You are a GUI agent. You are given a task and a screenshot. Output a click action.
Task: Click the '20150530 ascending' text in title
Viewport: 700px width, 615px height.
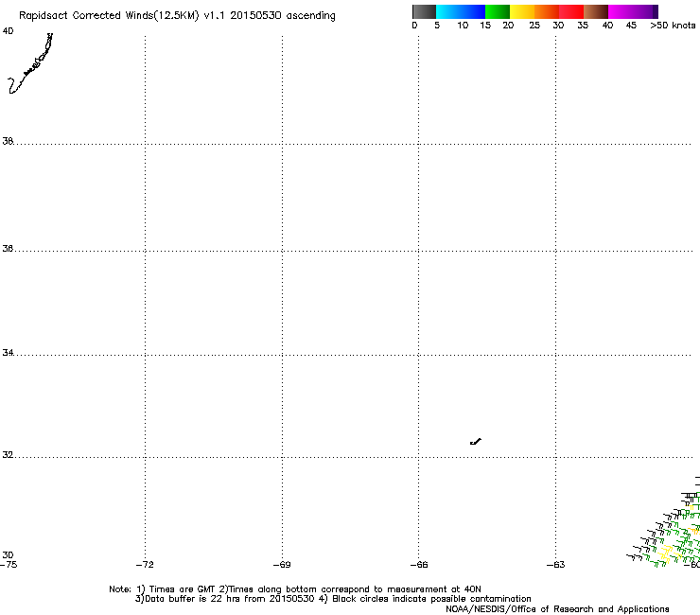point(283,15)
